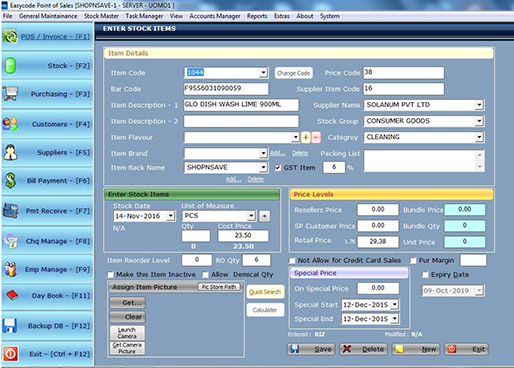Open the Categroy dropdown
Screen dimensions: 514x368
pyautogui.click(x=479, y=137)
